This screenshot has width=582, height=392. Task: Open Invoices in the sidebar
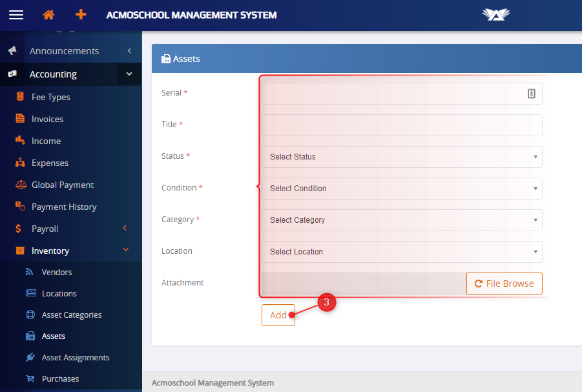pos(47,119)
